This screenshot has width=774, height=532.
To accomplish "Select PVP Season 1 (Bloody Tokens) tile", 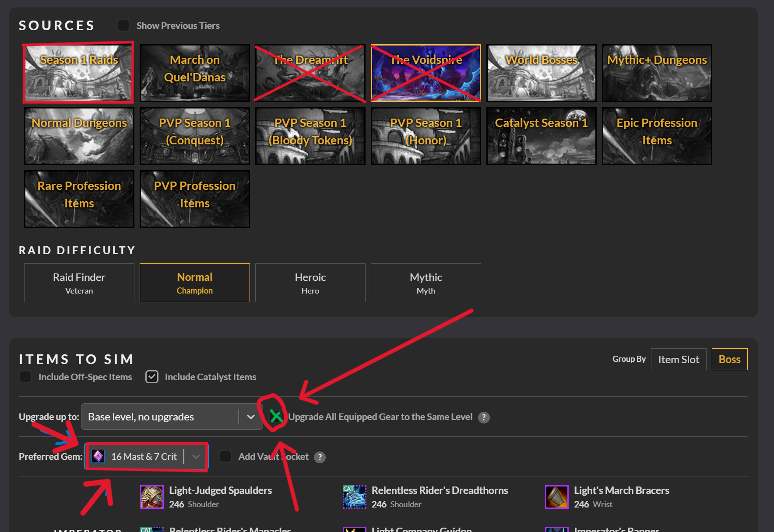I will click(x=310, y=136).
